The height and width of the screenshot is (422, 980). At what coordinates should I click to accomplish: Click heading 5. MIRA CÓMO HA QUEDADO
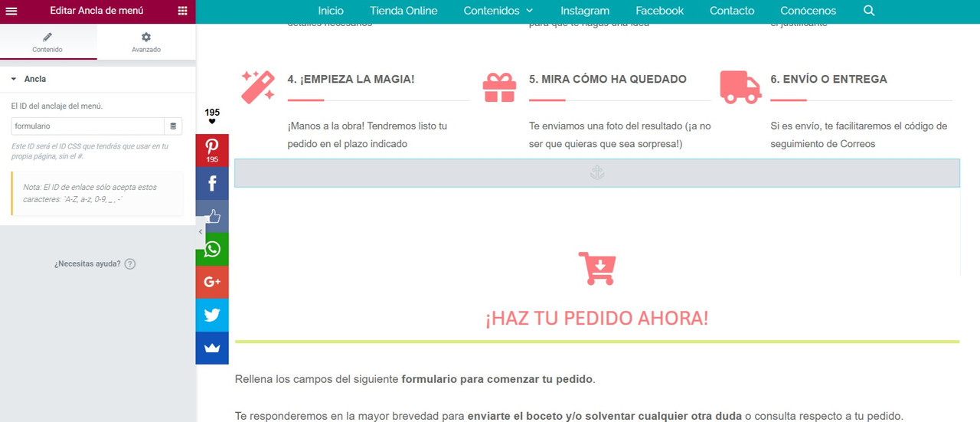608,79
